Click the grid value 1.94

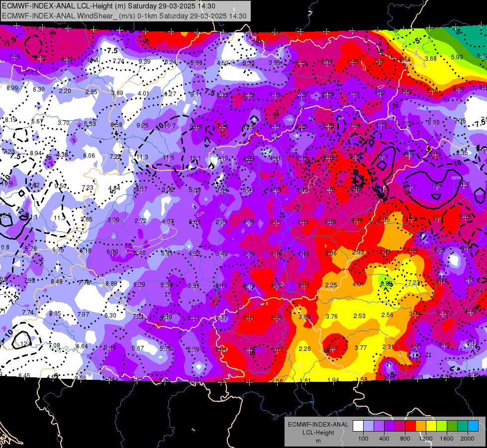[x=334, y=380]
